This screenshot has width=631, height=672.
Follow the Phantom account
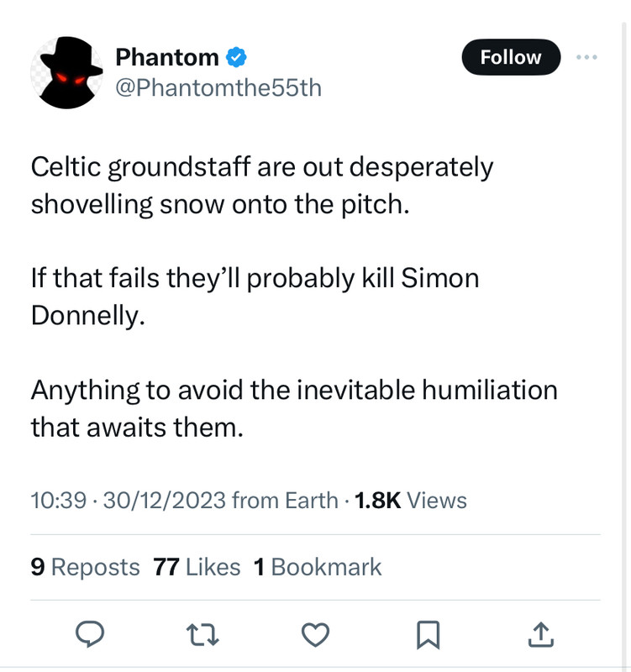511,57
